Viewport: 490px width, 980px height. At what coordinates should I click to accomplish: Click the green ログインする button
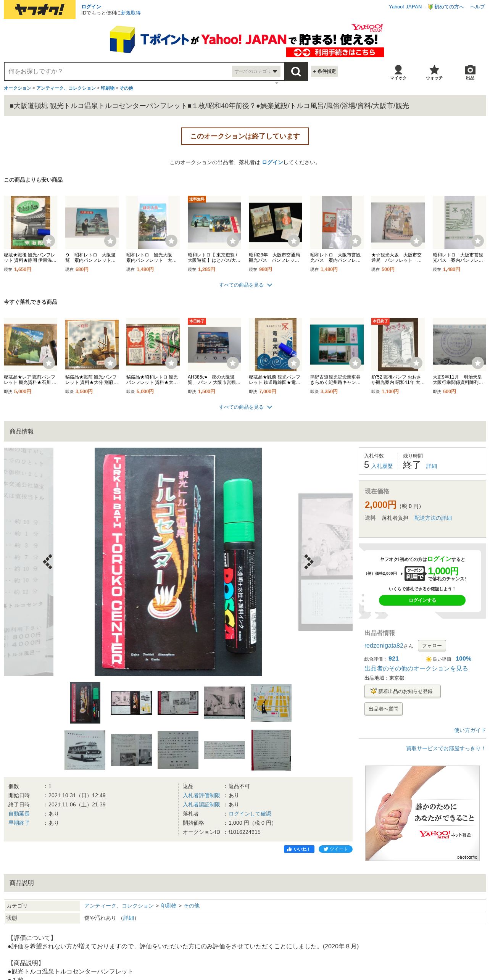422,600
